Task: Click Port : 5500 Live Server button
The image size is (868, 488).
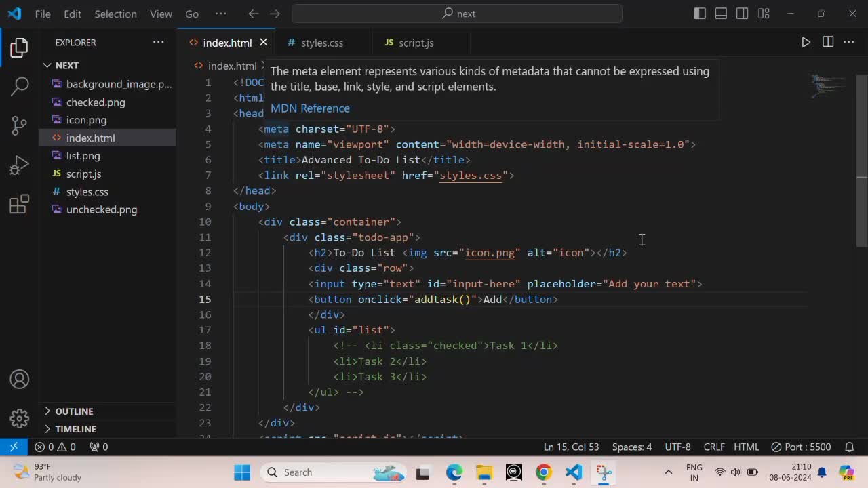Action: (801, 447)
